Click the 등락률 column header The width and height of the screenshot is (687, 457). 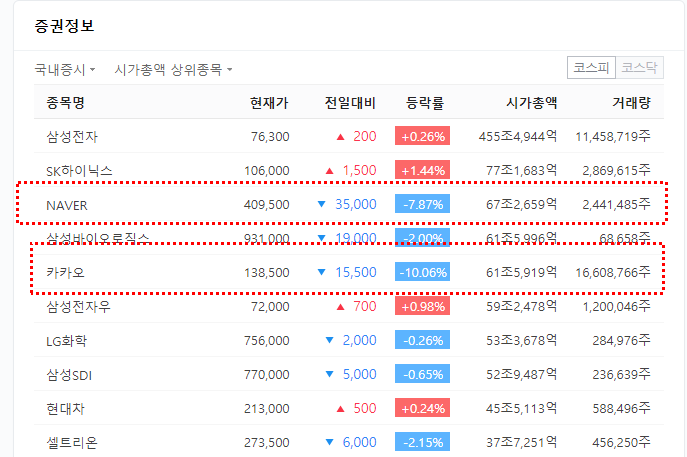pos(425,103)
